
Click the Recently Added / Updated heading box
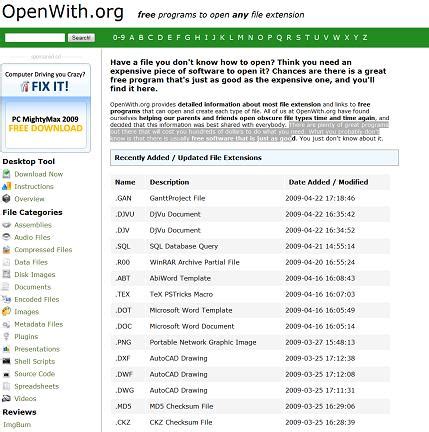tap(254, 158)
